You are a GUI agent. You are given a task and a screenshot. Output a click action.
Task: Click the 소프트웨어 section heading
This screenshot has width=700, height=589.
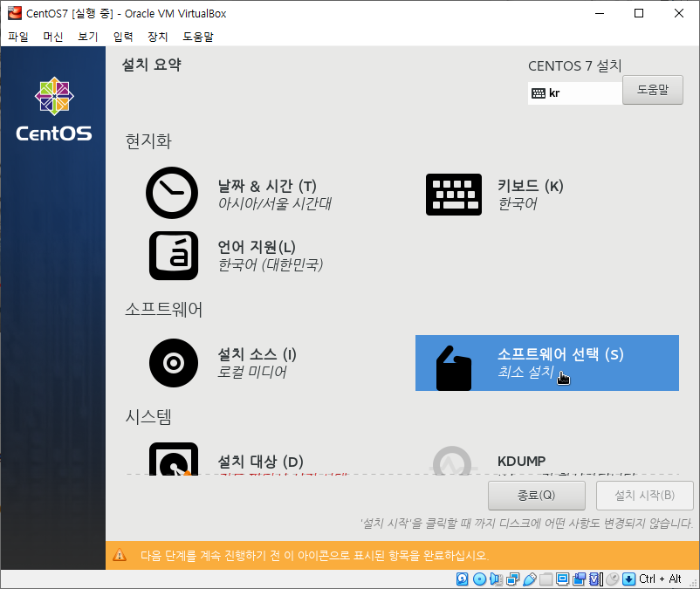click(x=163, y=309)
